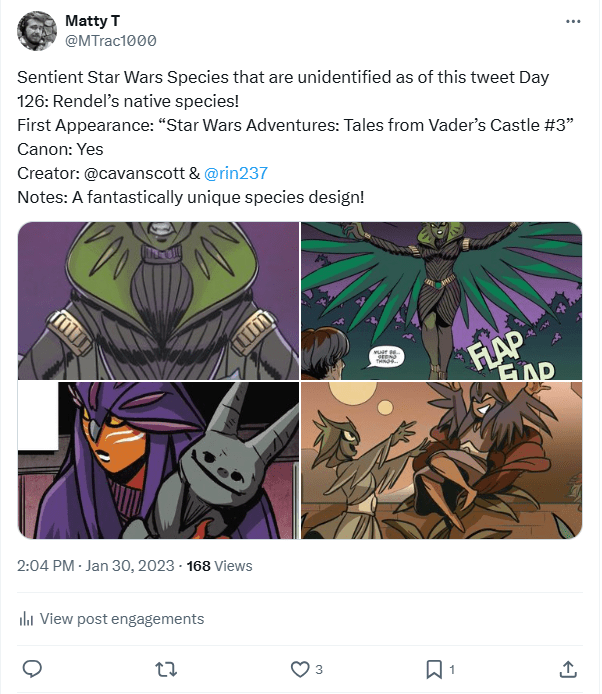Like the tweet with heart icon
This screenshot has width=602, height=694.
(x=299, y=668)
